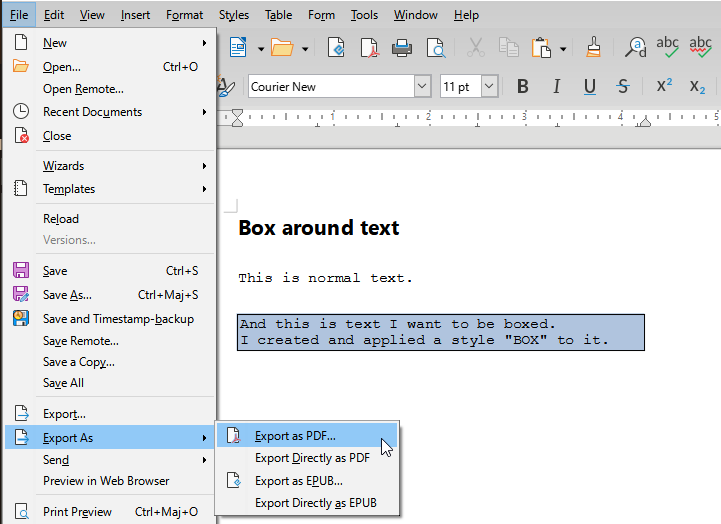Open the Insert menu
The height and width of the screenshot is (524, 721).
click(x=135, y=15)
